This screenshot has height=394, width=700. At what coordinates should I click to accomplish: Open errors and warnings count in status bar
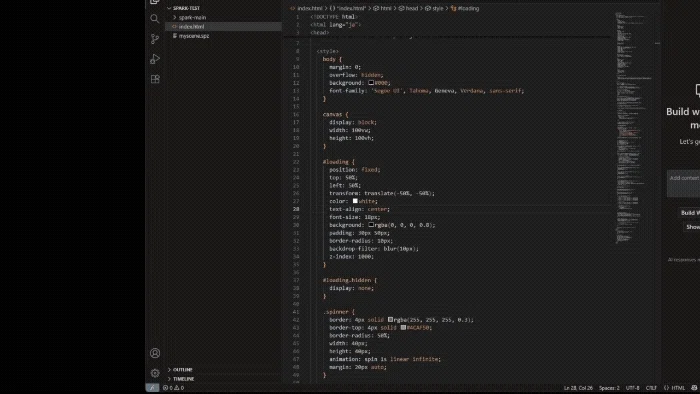[x=173, y=388]
